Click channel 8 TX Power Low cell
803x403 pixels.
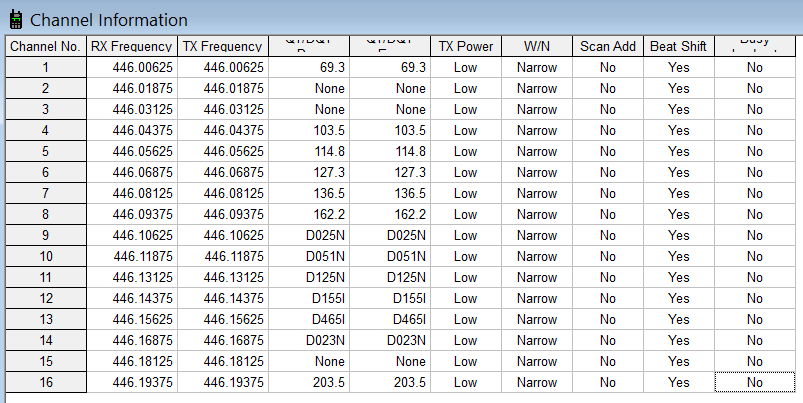tap(466, 214)
